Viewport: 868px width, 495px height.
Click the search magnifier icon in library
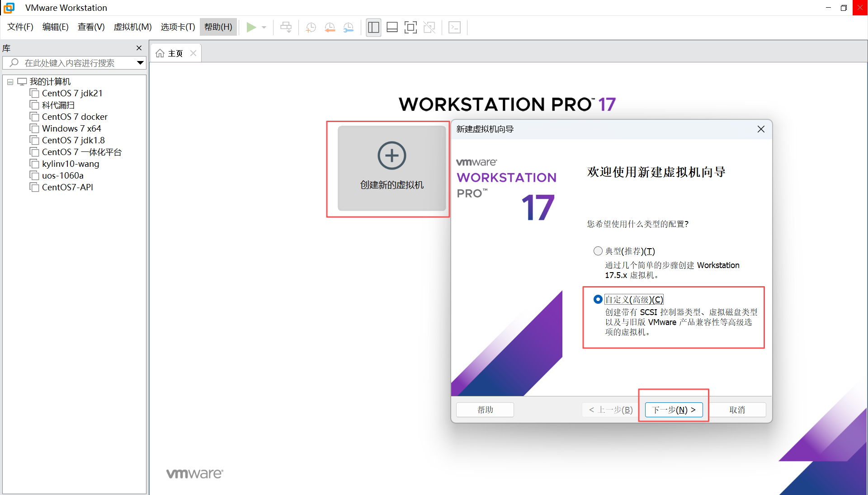(x=14, y=63)
